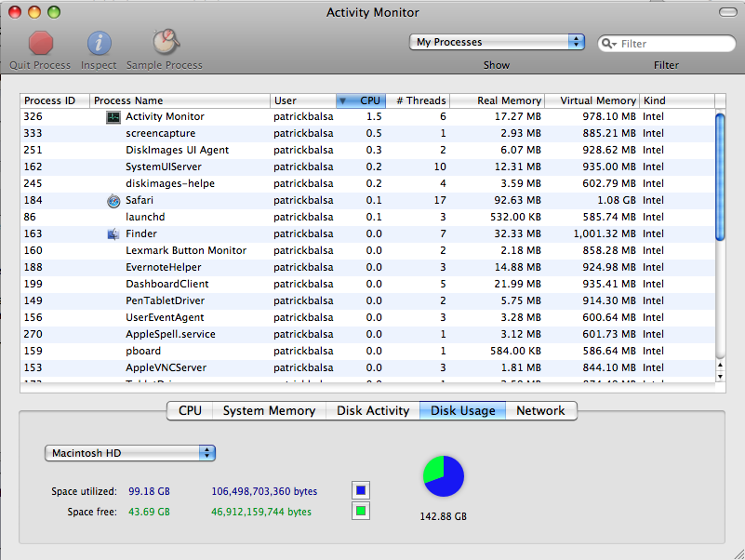This screenshot has width=745, height=560.
Task: Click the disk usage pie chart
Action: coord(444,476)
